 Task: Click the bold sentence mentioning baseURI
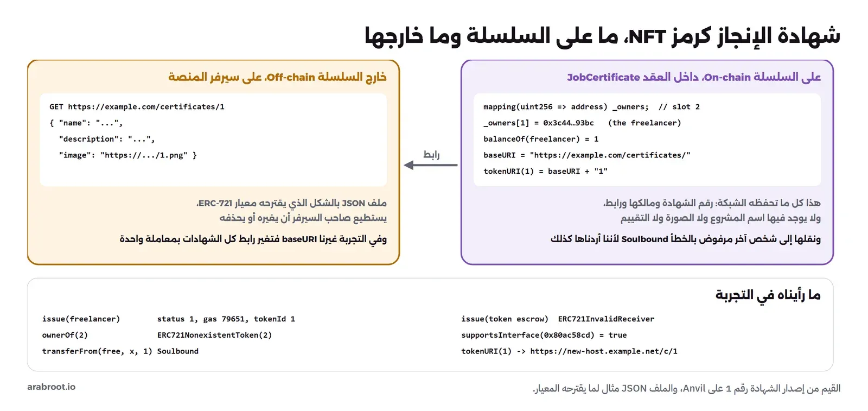coord(253,239)
